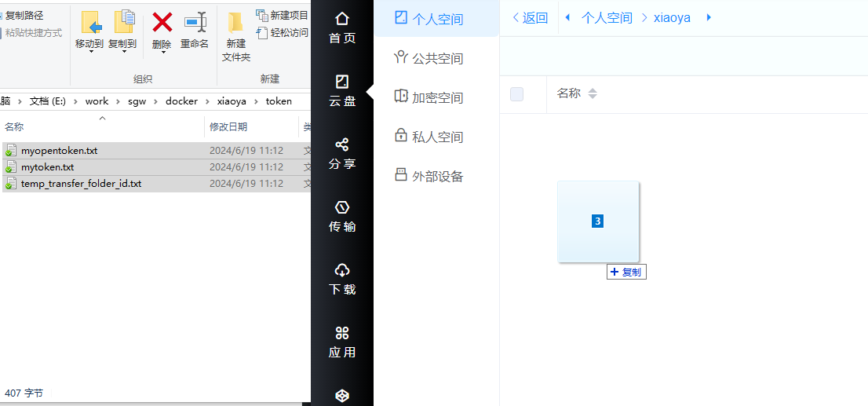Toggle sort arrows next to 名称 column

[593, 93]
